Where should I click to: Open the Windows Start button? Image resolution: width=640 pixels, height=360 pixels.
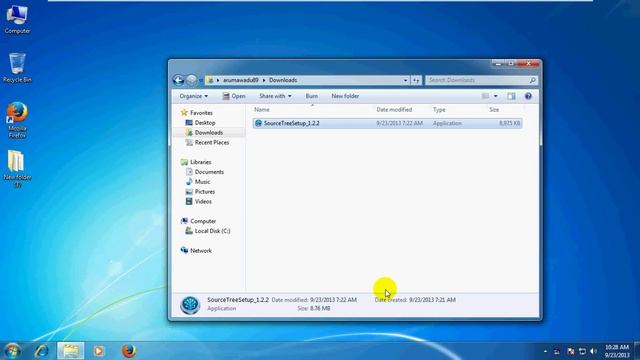click(12, 351)
